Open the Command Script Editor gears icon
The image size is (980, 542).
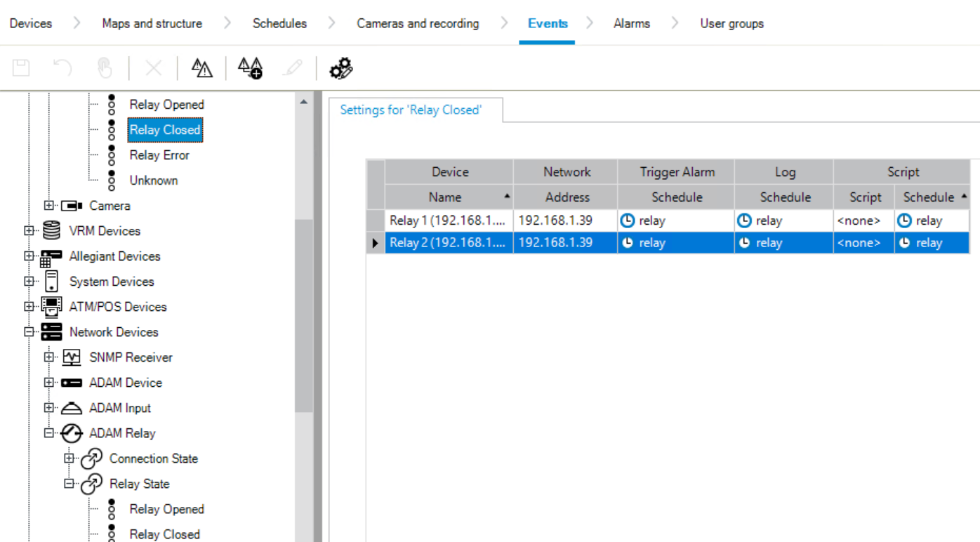point(341,68)
